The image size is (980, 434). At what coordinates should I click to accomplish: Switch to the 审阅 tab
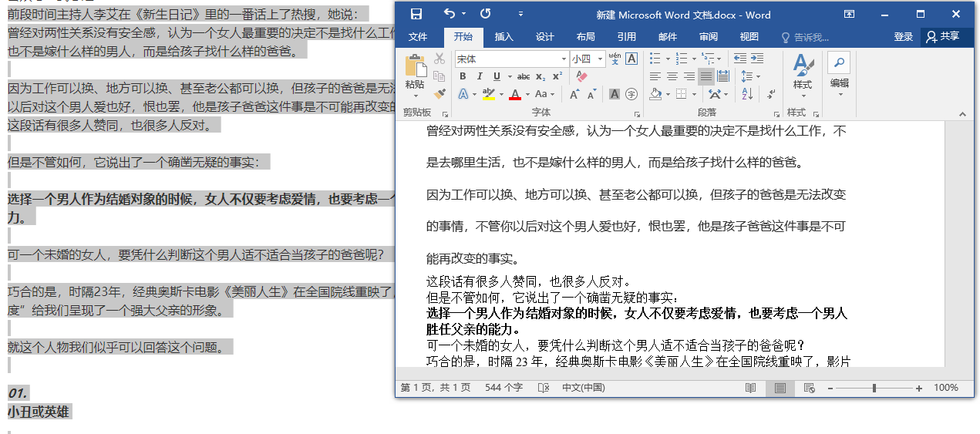[709, 37]
